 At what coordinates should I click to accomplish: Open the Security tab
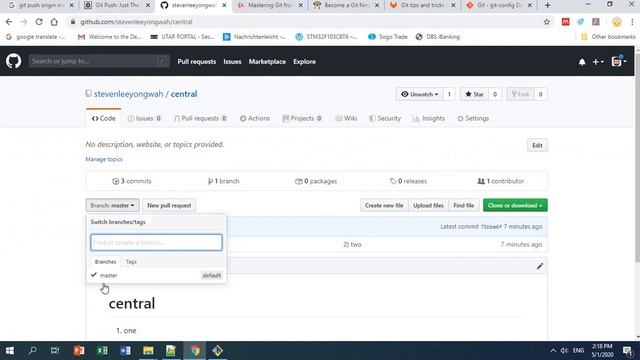click(385, 118)
